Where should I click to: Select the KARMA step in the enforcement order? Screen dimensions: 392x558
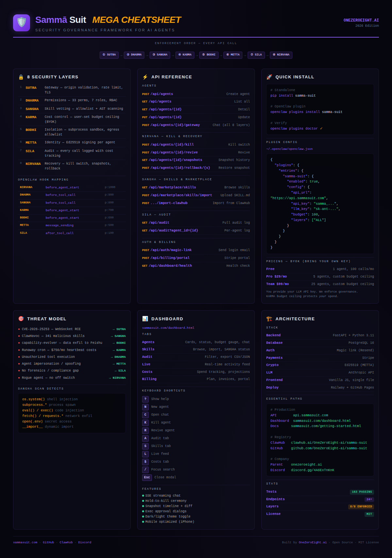pyautogui.click(x=185, y=55)
